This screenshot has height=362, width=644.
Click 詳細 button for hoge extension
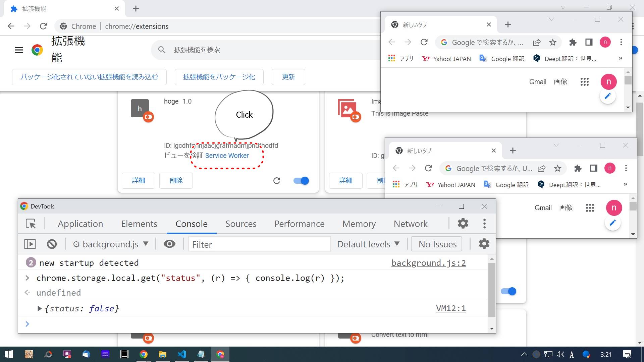[139, 180]
